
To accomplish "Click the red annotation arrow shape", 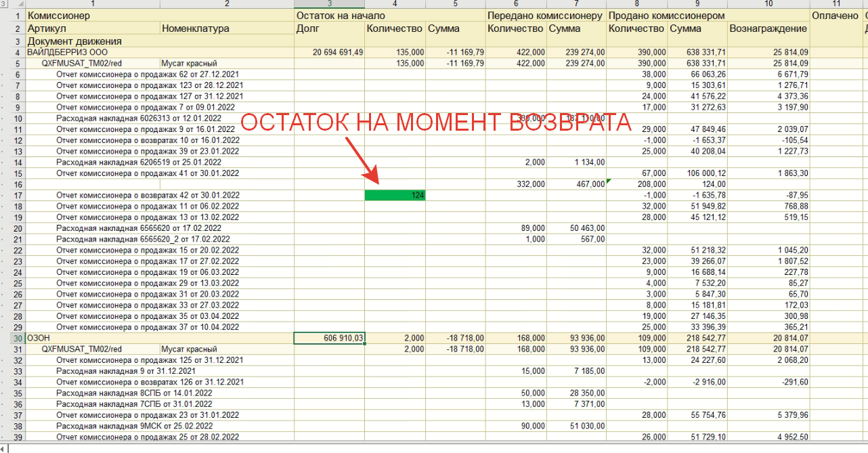I will coord(362,160).
